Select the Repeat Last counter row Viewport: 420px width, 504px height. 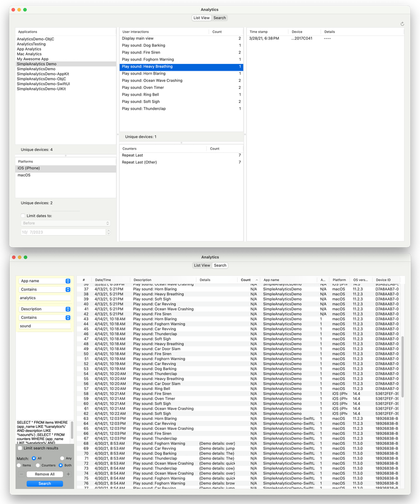tap(181, 155)
